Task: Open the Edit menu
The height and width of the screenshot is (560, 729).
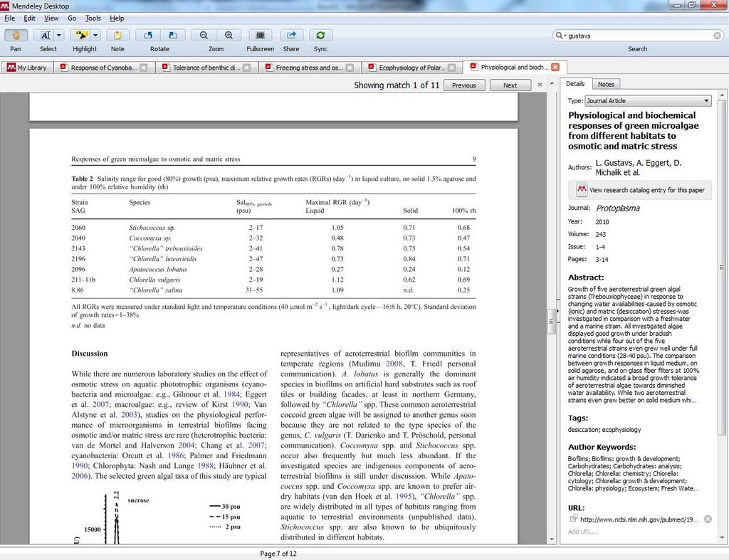Action: click(x=29, y=18)
